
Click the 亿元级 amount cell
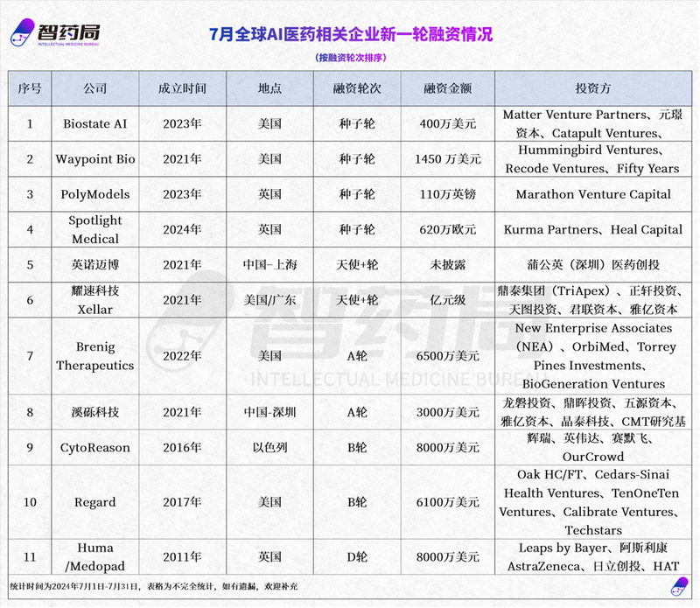pos(448,300)
